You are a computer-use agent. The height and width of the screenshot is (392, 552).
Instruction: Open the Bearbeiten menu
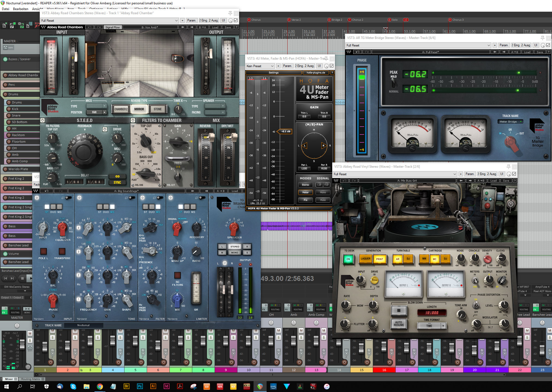(21, 9)
